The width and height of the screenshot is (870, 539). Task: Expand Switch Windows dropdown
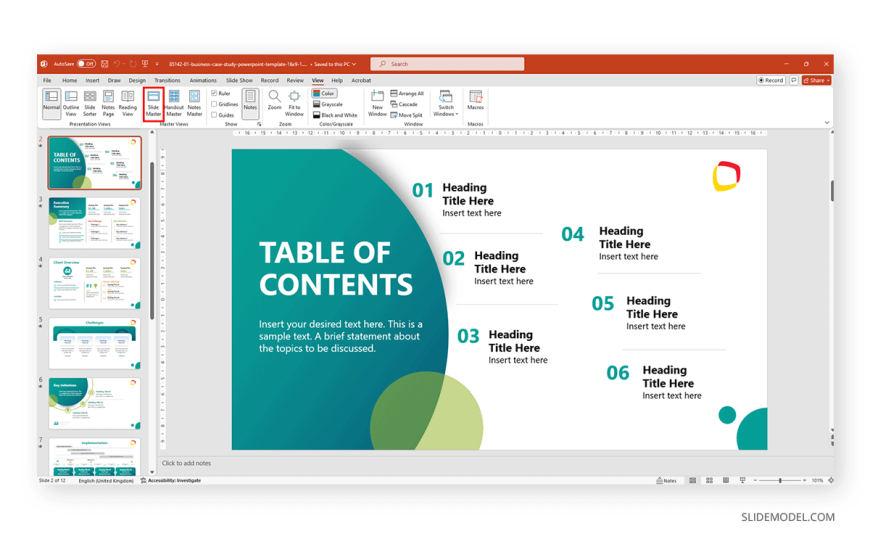pyautogui.click(x=446, y=103)
